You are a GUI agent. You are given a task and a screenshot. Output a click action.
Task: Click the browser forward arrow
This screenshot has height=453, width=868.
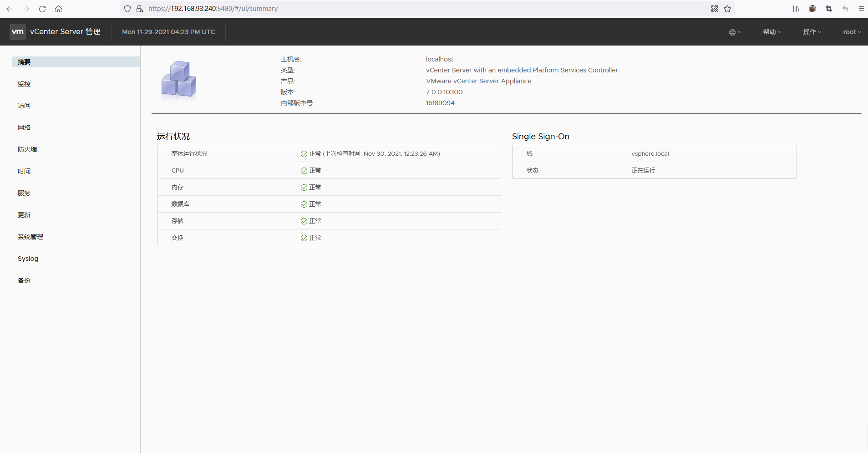(x=26, y=9)
